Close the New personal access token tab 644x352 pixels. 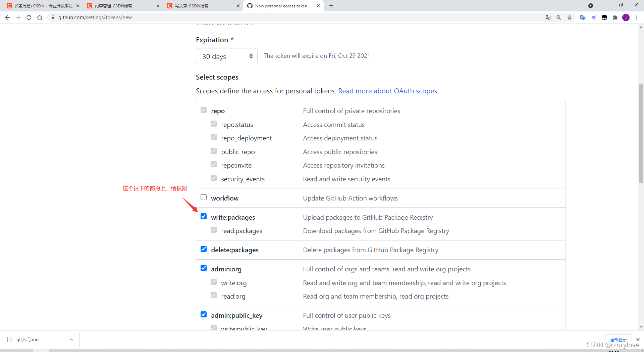318,6
